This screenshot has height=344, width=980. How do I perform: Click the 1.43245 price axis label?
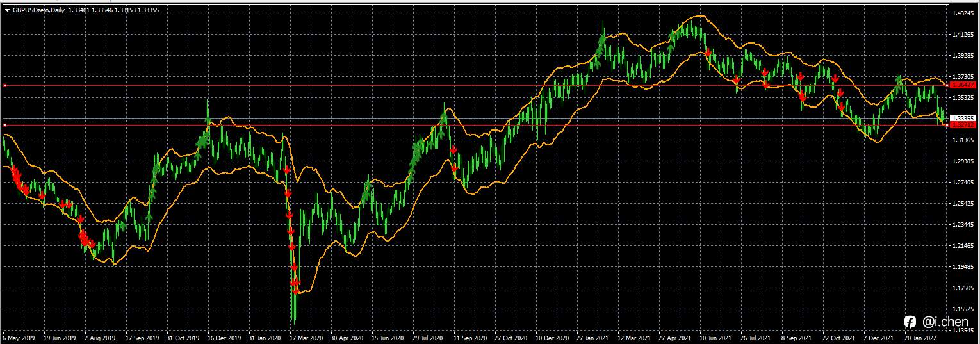click(963, 13)
